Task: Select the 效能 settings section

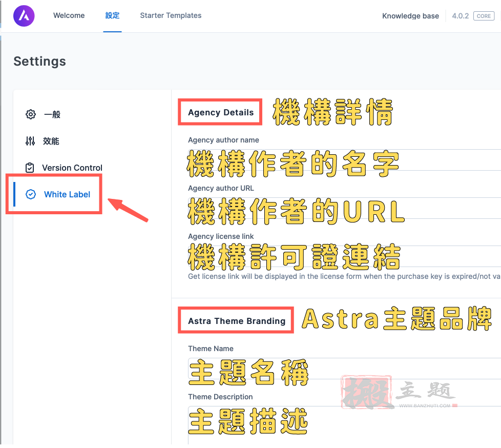Action: pyautogui.click(x=51, y=141)
